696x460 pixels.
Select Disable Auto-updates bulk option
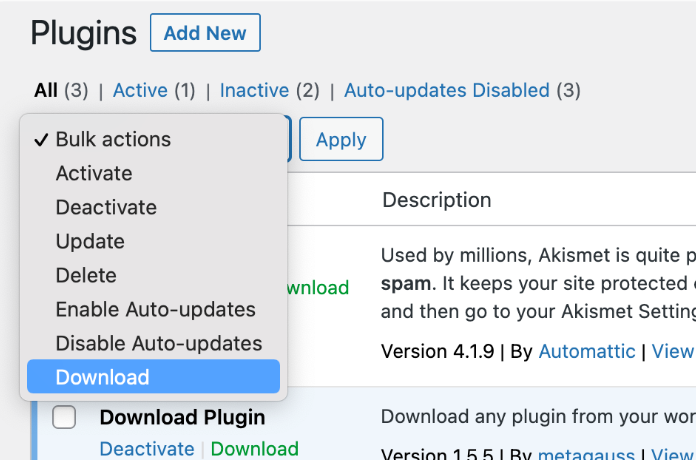158,343
